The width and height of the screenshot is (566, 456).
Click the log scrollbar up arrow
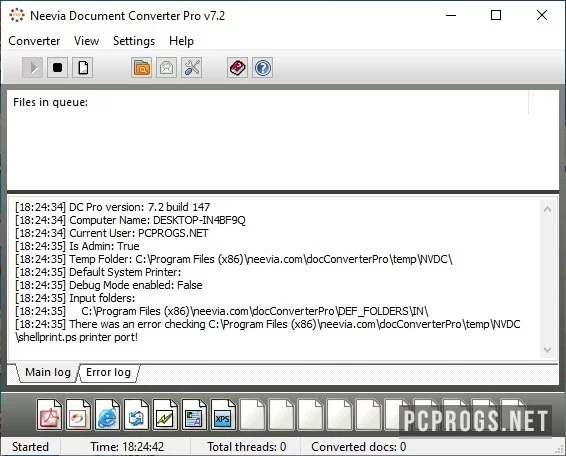(547, 209)
